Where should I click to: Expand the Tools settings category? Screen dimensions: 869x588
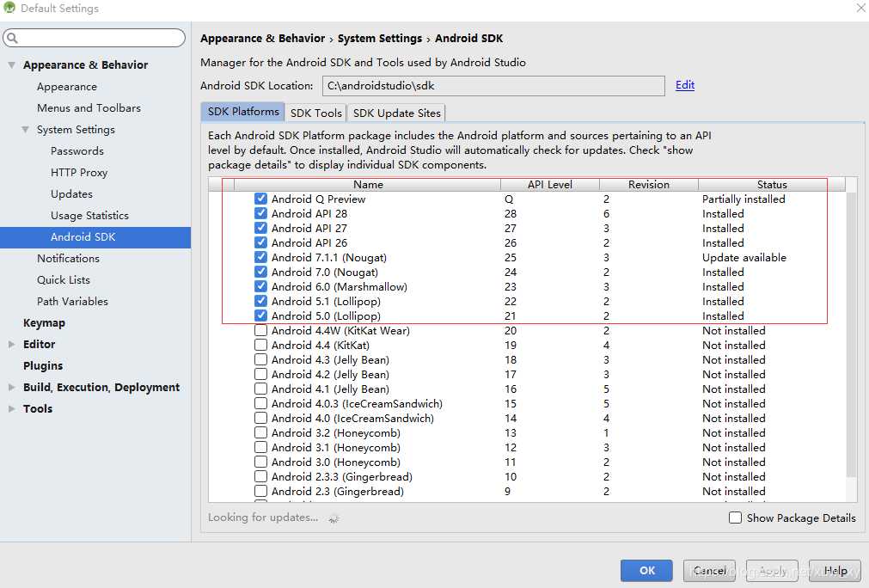(12, 409)
